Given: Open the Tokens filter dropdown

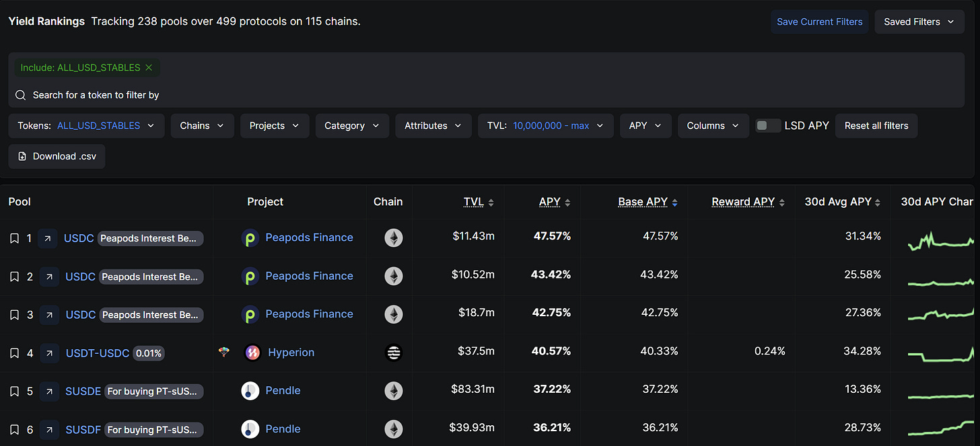Looking at the screenshot, I should [x=86, y=126].
